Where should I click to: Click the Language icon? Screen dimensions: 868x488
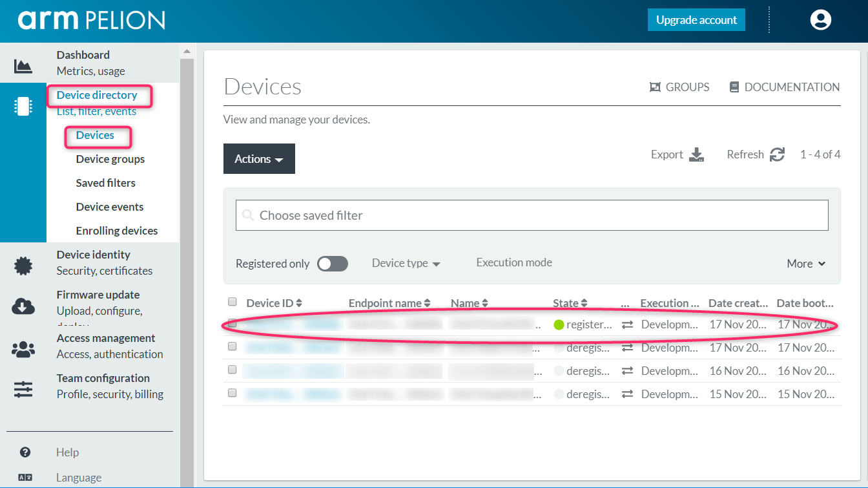pyautogui.click(x=25, y=478)
